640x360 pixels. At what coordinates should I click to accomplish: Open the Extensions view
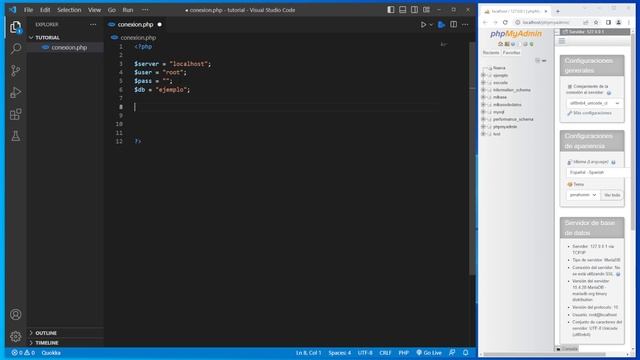point(16,114)
